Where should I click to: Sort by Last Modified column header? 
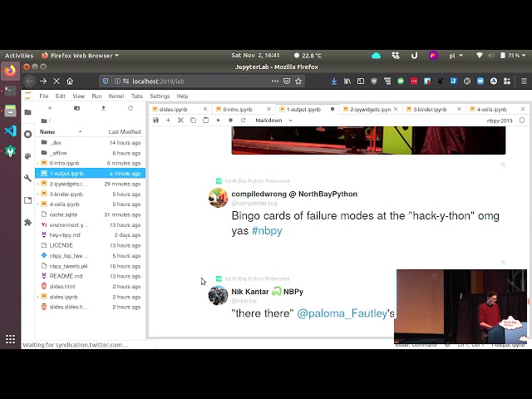(124, 131)
